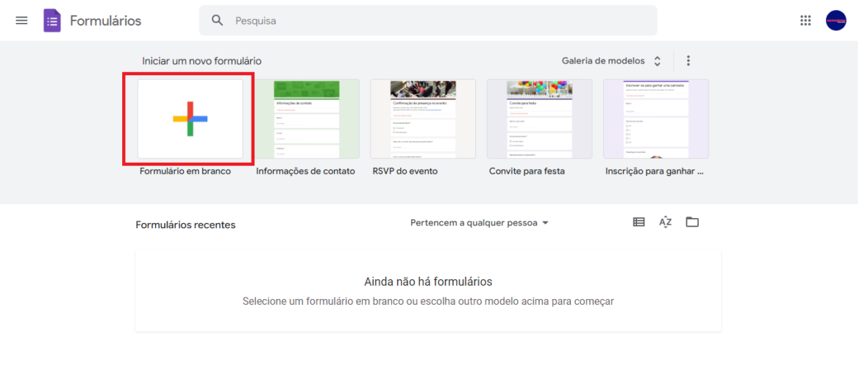
Task: Create a blank form with plus thumbnail
Action: pos(191,119)
